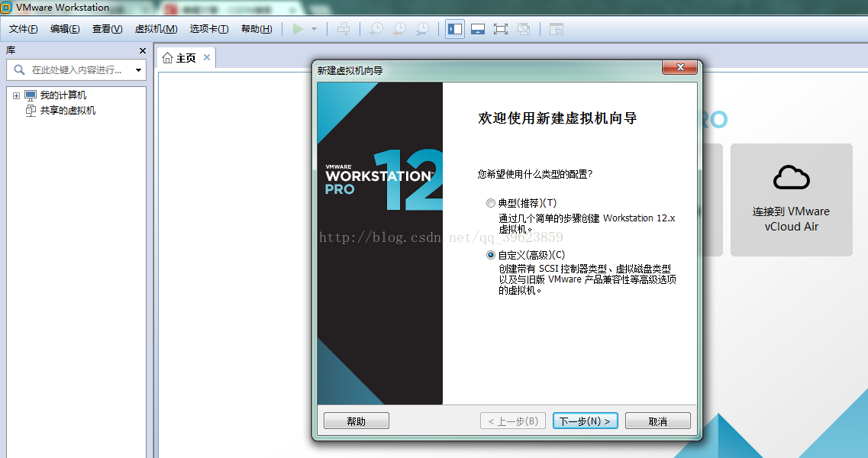Viewport: 868px width, 458px height.
Task: Click the VMware Workstation title bar icon
Action: point(6,7)
